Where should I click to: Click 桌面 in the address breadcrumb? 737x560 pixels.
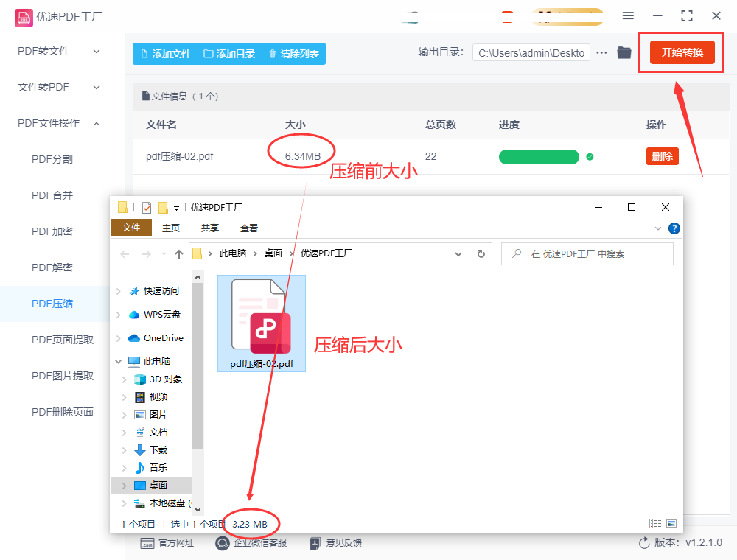[x=273, y=253]
